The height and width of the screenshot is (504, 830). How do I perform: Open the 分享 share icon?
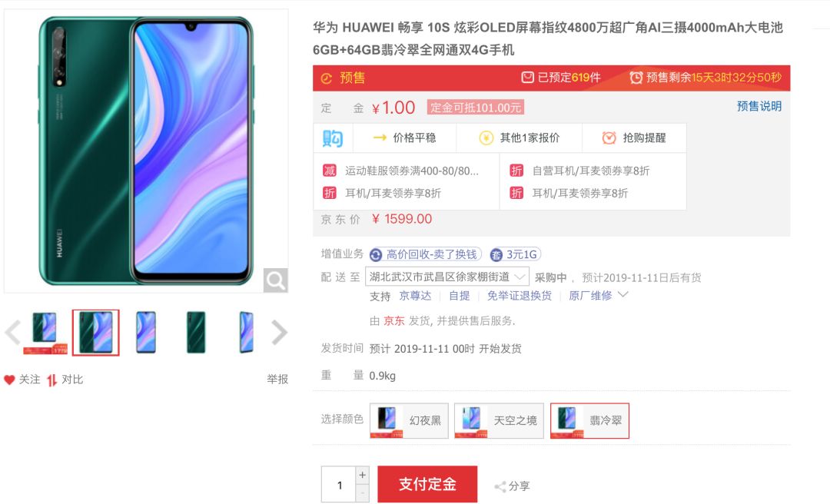click(x=500, y=486)
